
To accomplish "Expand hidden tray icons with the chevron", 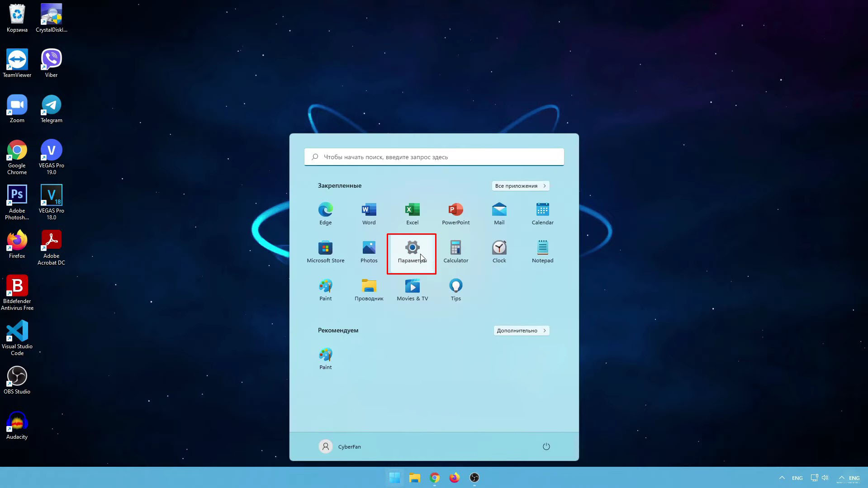I will [782, 477].
